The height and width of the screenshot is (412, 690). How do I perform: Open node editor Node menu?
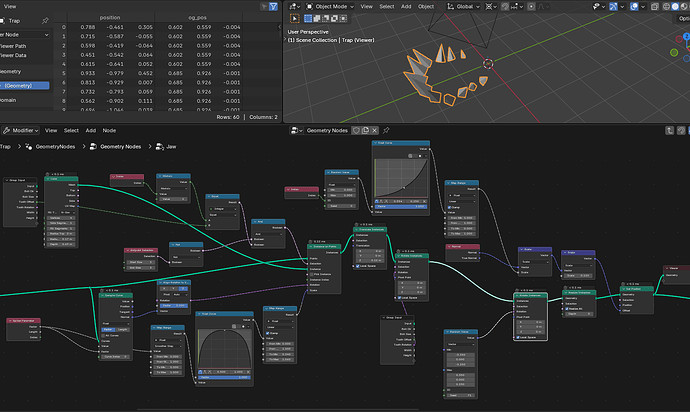109,130
